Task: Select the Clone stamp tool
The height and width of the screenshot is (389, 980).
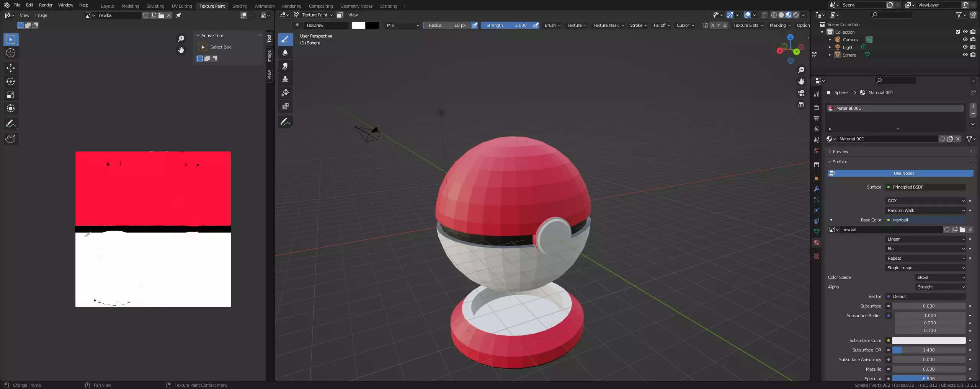Action: click(x=285, y=79)
